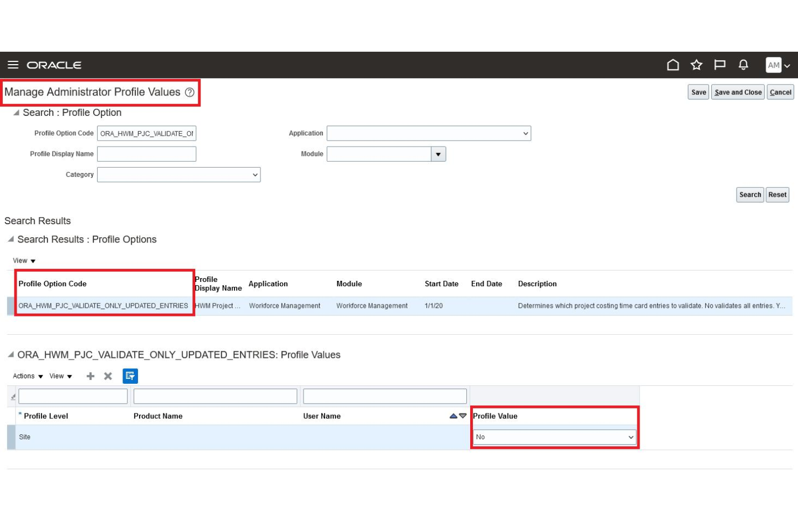The width and height of the screenshot is (798, 532).
Task: Clear the query-by-example filters icon
Action: pos(13,397)
